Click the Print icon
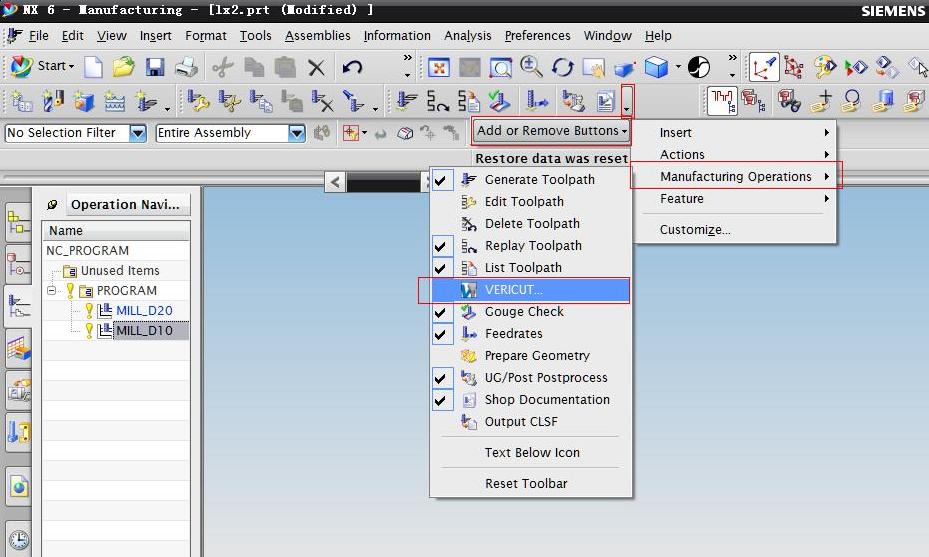Image resolution: width=929 pixels, height=557 pixels. point(186,67)
